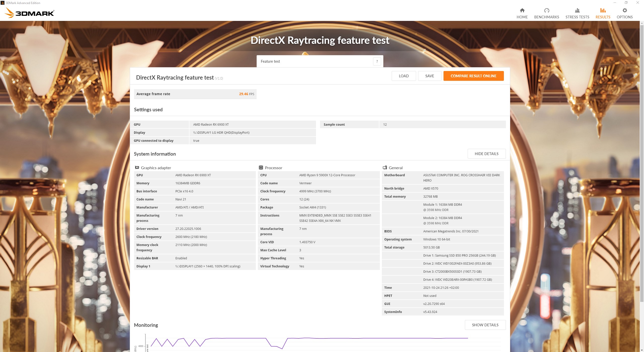The height and width of the screenshot is (352, 644).
Task: Click North bridge AMD X570
Action: (x=430, y=188)
